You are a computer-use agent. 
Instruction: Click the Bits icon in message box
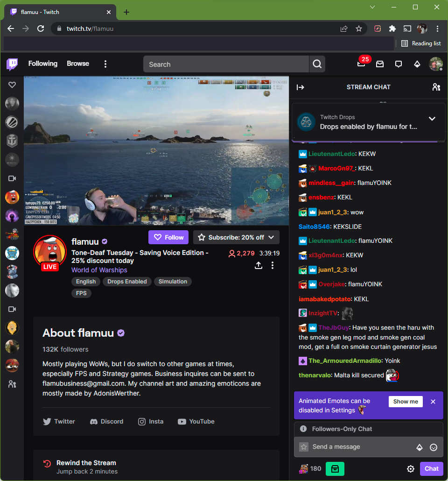[x=420, y=447]
